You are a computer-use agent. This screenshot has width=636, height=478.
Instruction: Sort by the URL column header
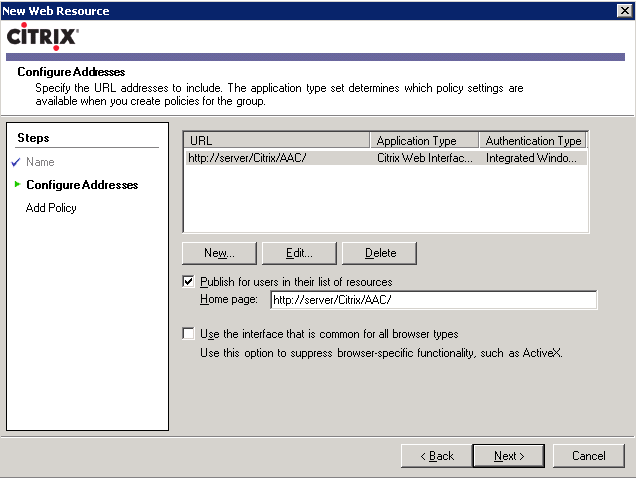(277, 140)
